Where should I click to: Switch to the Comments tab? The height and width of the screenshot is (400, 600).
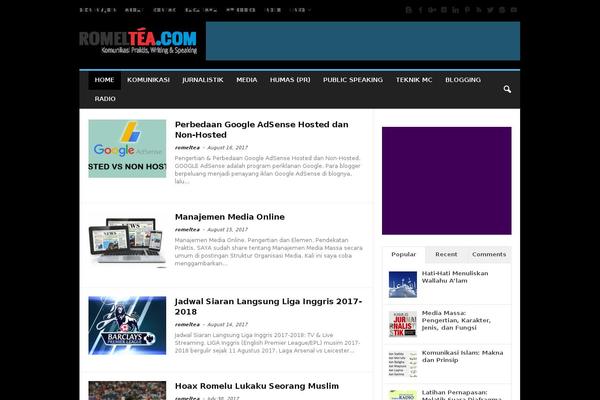(x=489, y=255)
